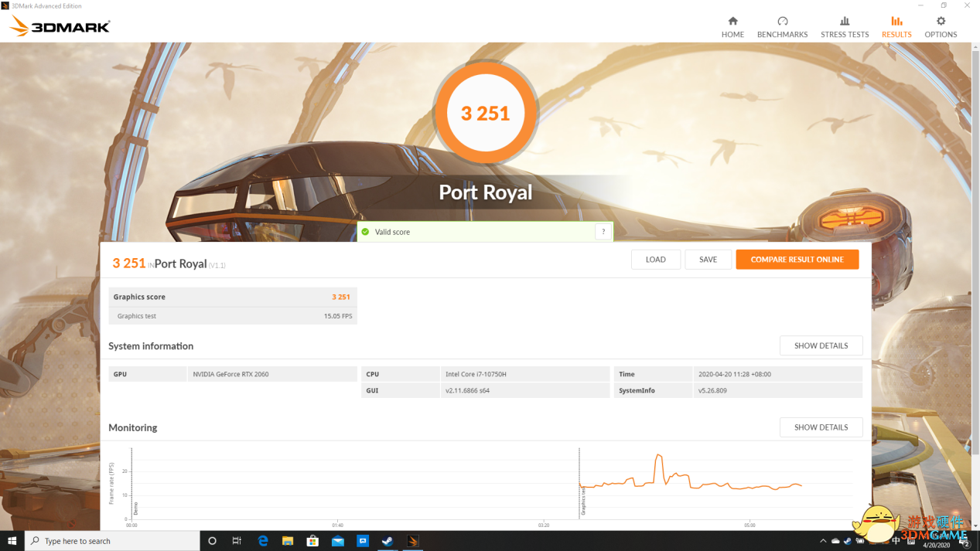Screen dimensions: 980x551
Task: Open the blue chat app taskbar icon
Action: click(x=363, y=541)
